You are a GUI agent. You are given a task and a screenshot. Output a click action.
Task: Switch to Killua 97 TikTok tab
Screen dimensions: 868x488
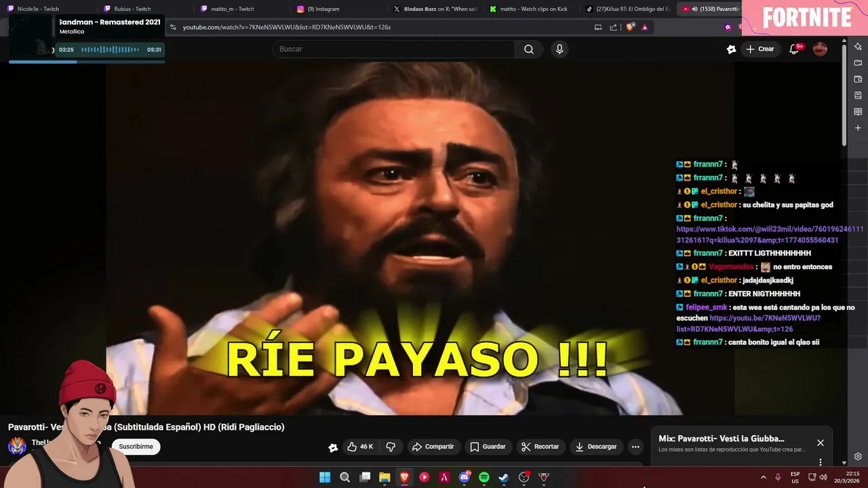[629, 9]
